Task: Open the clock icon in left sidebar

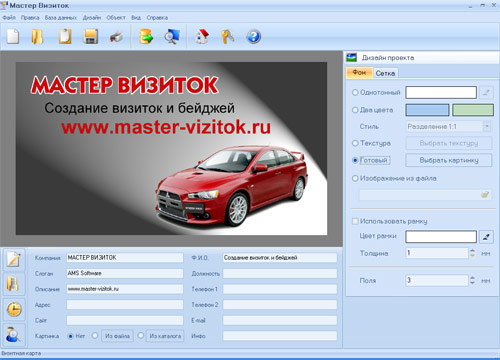Action: point(14,310)
